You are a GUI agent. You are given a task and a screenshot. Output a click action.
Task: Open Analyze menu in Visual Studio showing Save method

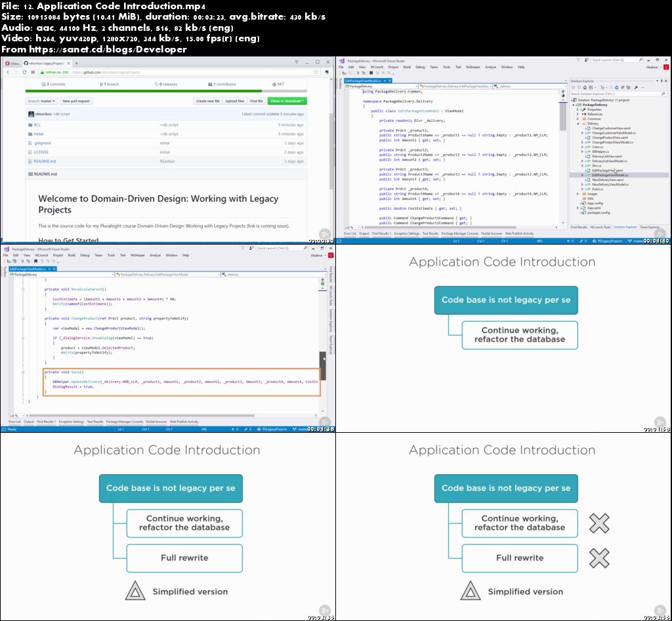pos(155,255)
